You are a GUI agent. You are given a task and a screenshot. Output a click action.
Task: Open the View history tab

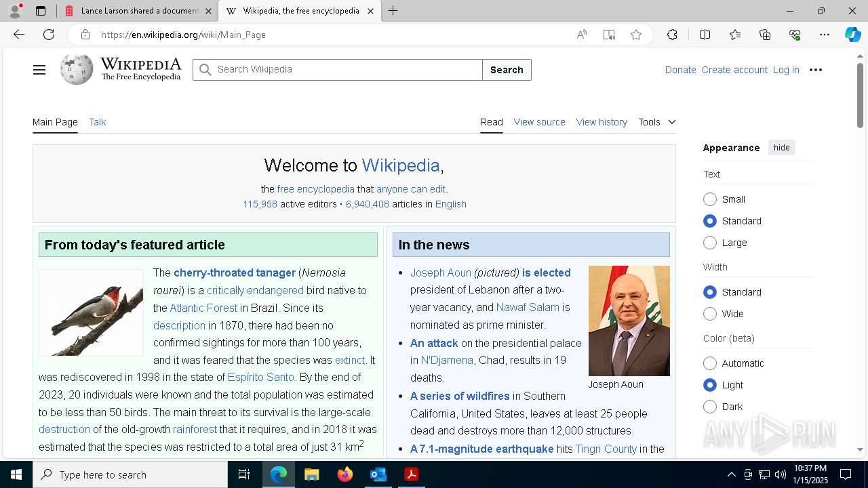[x=601, y=122]
